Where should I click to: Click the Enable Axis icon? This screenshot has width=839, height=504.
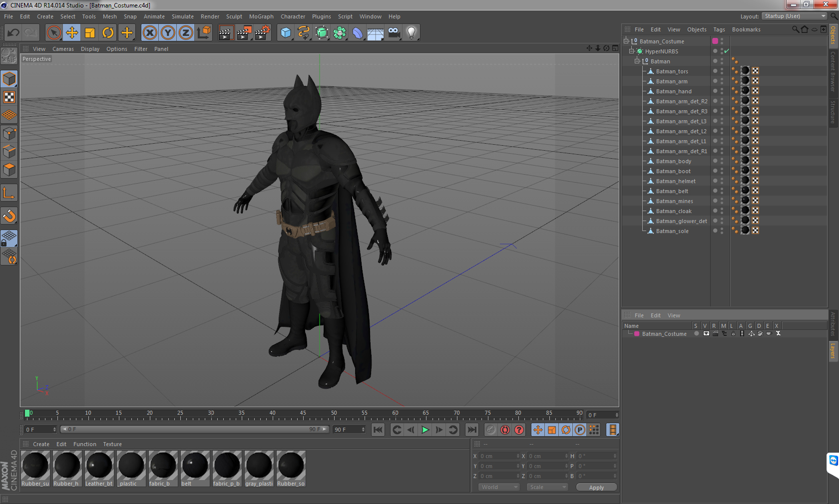point(9,193)
